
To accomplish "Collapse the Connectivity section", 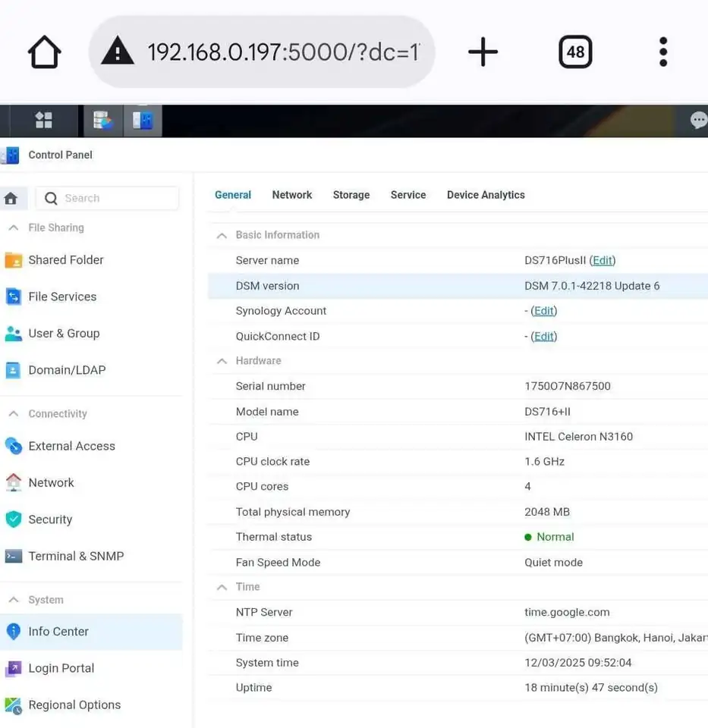I will [x=14, y=413].
